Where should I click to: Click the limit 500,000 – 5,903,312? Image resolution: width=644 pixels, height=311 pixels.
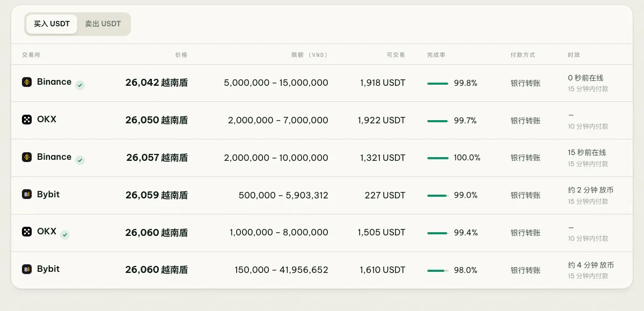click(x=283, y=195)
